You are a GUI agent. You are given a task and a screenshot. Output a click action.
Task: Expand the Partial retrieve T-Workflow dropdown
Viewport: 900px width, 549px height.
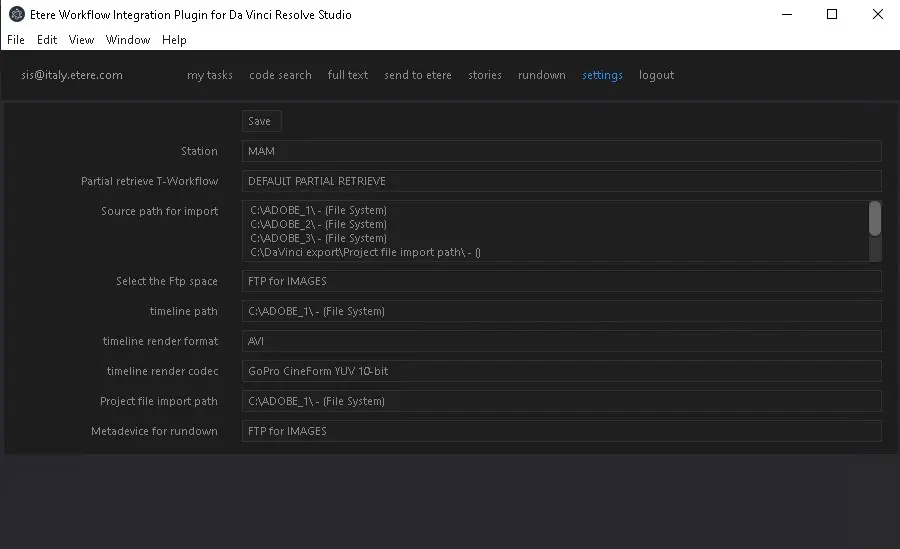[x=560, y=181]
